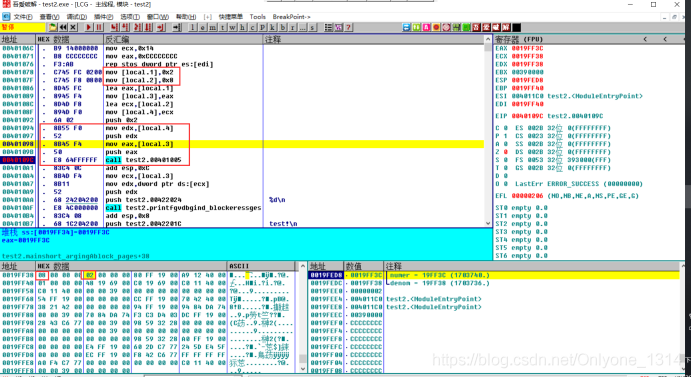Click the ASCII column header in dump

point(261,266)
